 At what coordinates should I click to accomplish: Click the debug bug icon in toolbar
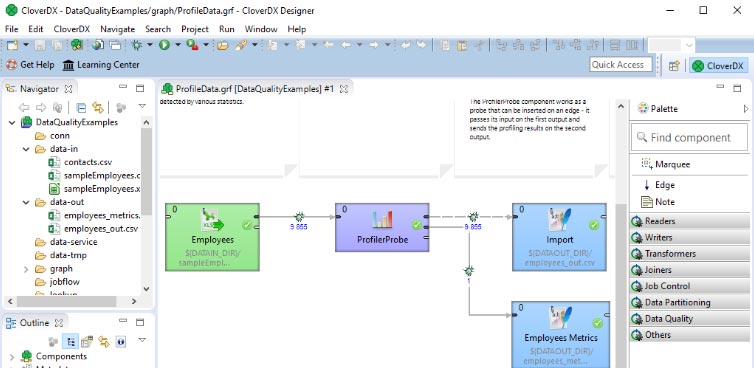137,45
